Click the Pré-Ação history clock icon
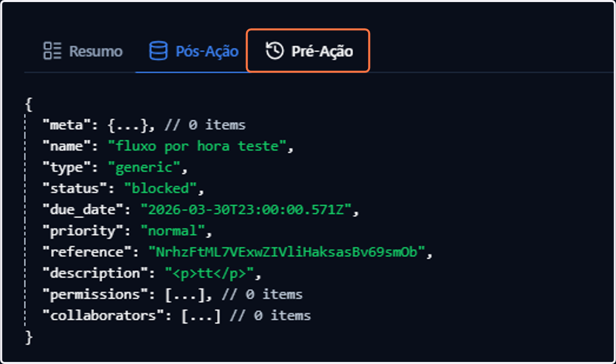 [275, 50]
